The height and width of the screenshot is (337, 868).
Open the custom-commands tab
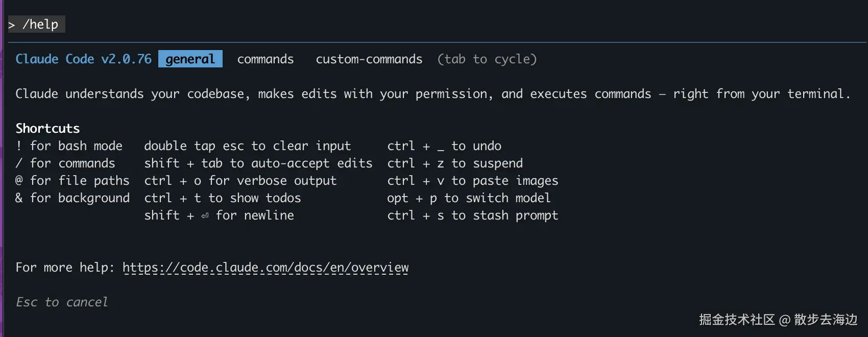pyautogui.click(x=369, y=59)
